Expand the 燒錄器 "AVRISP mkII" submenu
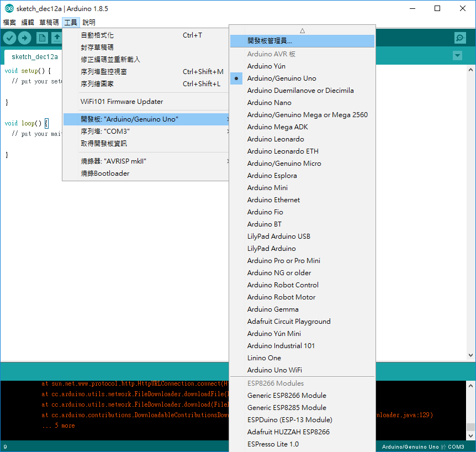Image resolution: width=476 pixels, height=452 pixels. pyautogui.click(x=146, y=161)
